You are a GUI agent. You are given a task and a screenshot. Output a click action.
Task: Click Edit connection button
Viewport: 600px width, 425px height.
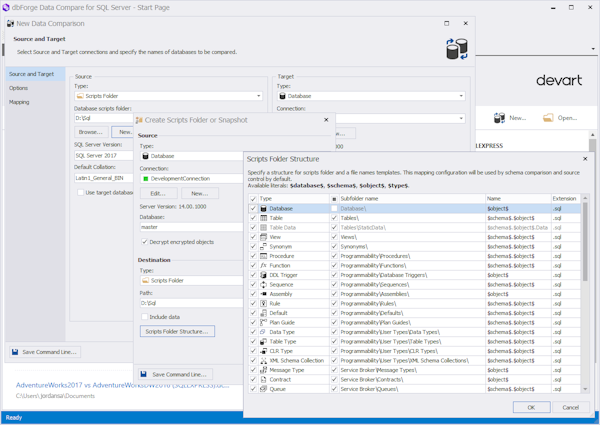158,194
